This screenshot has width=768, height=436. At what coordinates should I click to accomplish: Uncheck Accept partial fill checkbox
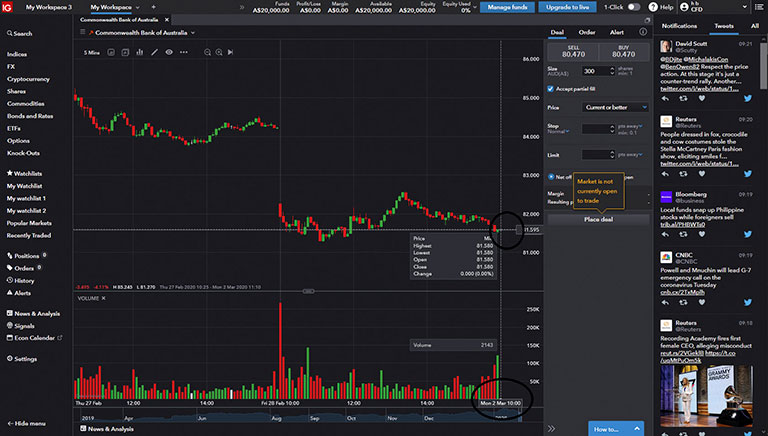(x=551, y=89)
